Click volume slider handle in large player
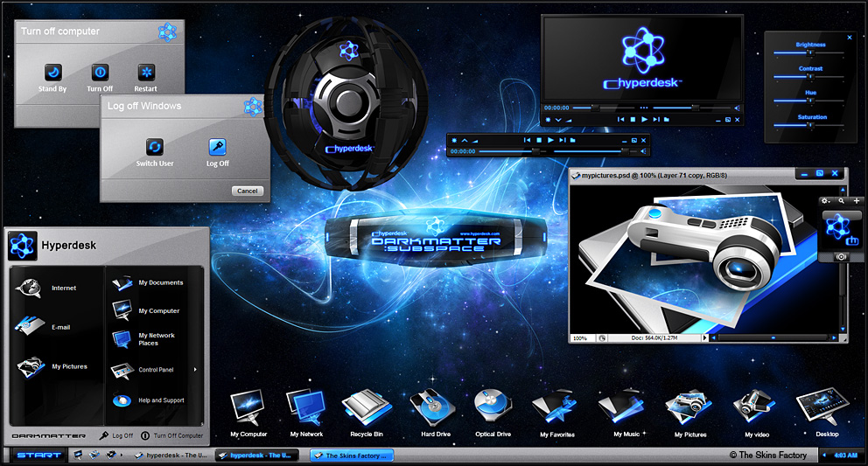The height and width of the screenshot is (466, 868). pos(696,108)
